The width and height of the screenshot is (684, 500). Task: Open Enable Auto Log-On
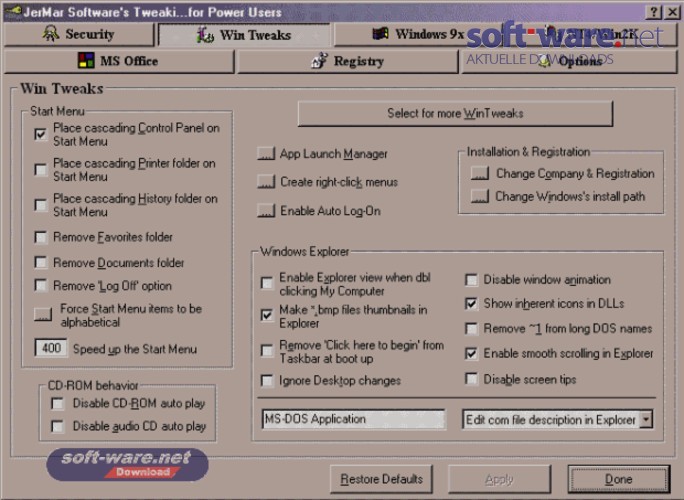pyautogui.click(x=266, y=210)
